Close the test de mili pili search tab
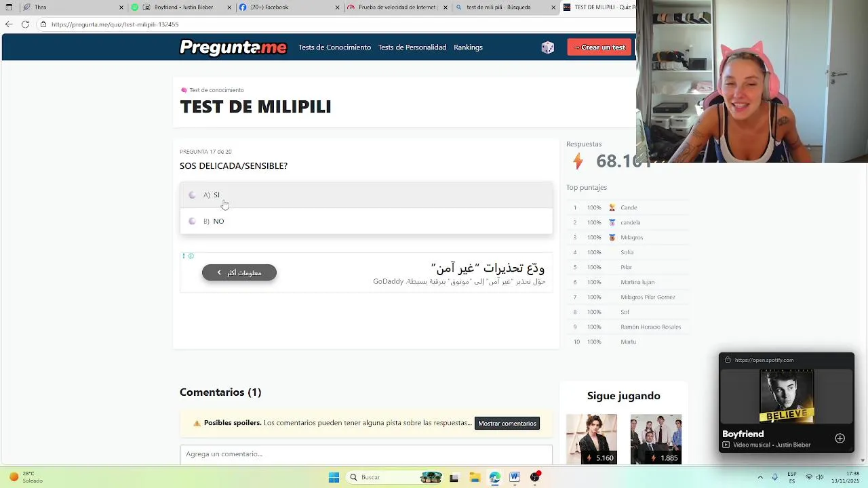The image size is (868, 488). pyautogui.click(x=553, y=7)
